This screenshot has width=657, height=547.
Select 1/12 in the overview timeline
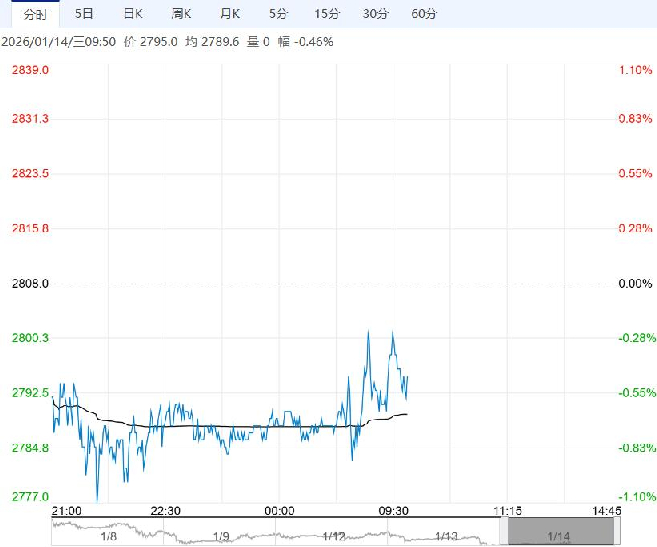333,537
